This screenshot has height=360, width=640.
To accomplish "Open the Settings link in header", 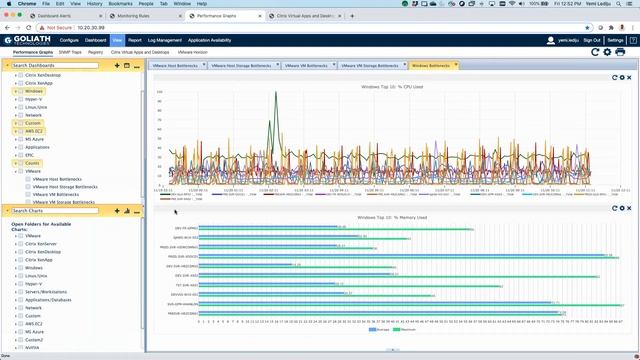I will [615, 40].
